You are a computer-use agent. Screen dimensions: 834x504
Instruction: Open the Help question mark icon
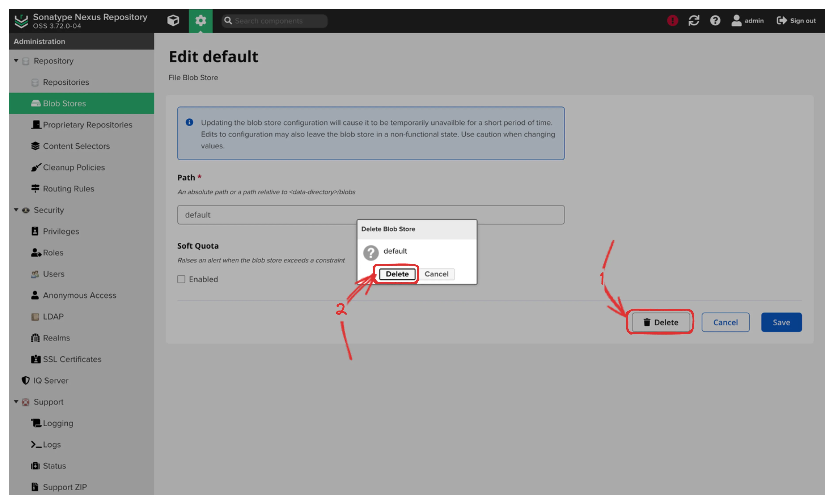(715, 21)
